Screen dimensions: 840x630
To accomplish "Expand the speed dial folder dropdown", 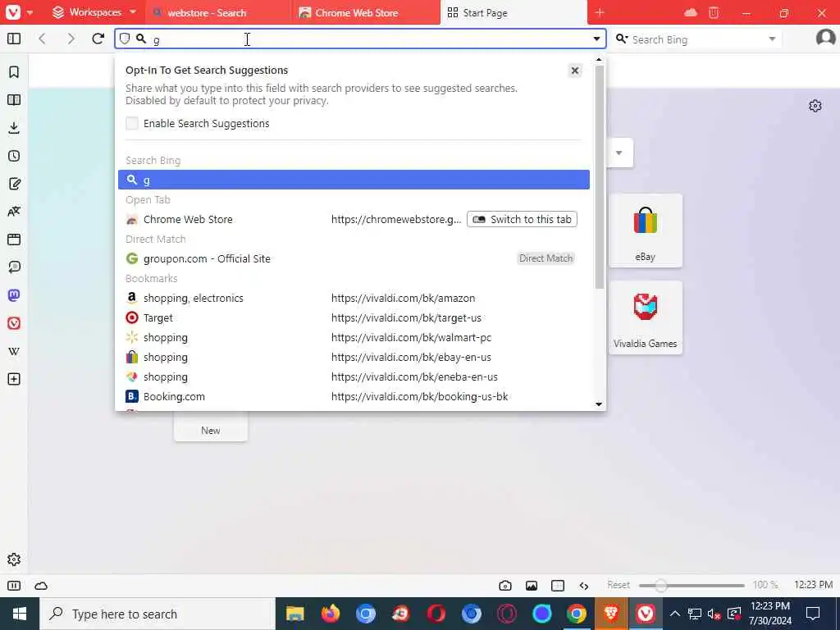I will coord(619,153).
